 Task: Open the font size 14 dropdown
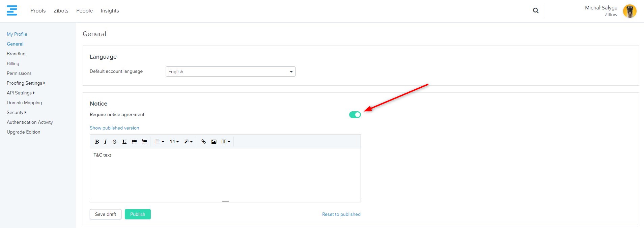click(174, 142)
